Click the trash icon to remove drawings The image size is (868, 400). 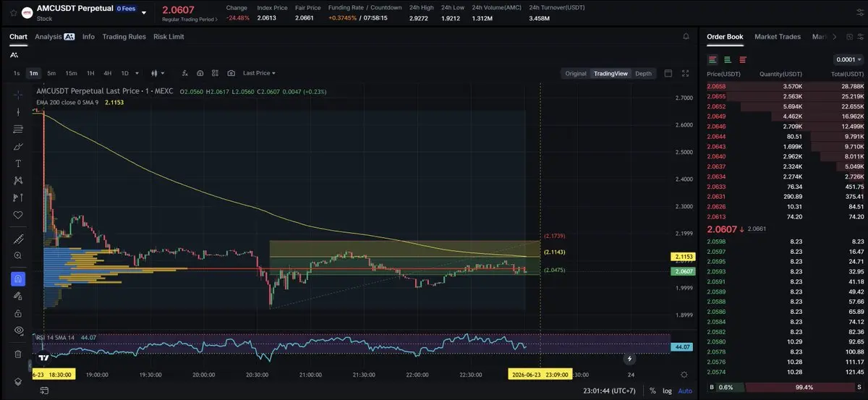click(18, 354)
